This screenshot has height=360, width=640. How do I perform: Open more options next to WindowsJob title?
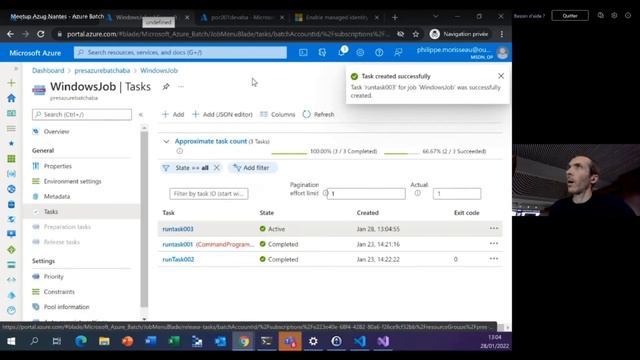tap(181, 87)
